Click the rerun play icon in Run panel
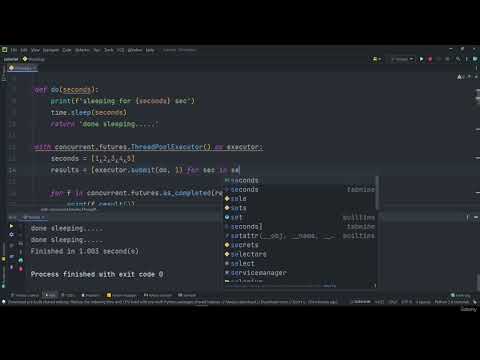 pyautogui.click(x=11, y=226)
